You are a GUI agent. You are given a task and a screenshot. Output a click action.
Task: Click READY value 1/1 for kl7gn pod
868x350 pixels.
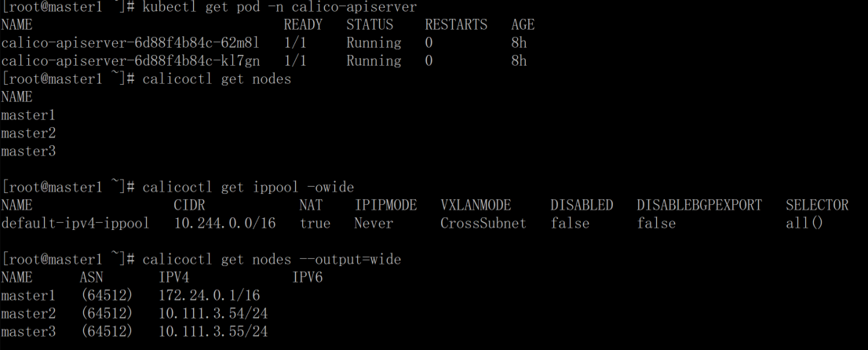[x=295, y=61]
